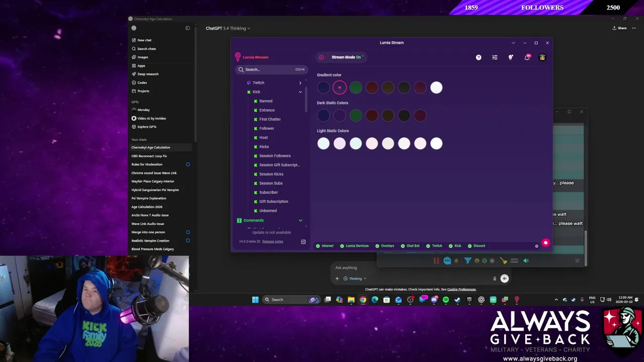Open Lumia Stream notifications bell

point(527,57)
